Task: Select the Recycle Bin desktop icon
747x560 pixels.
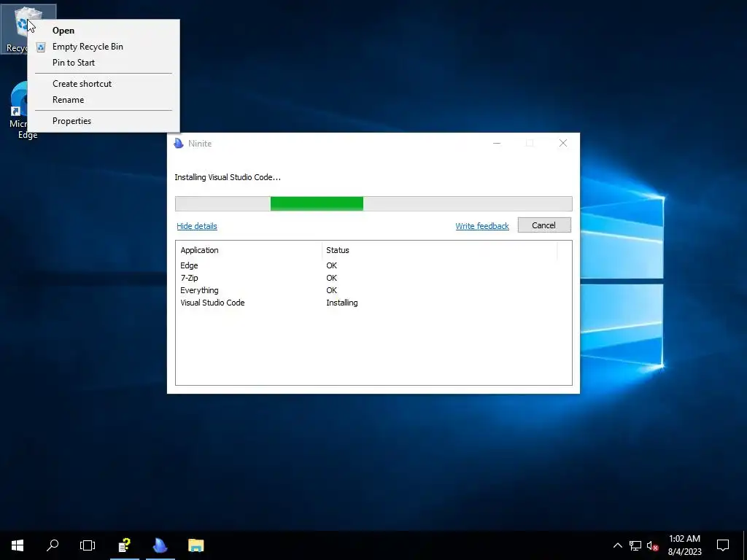Action: click(x=15, y=29)
